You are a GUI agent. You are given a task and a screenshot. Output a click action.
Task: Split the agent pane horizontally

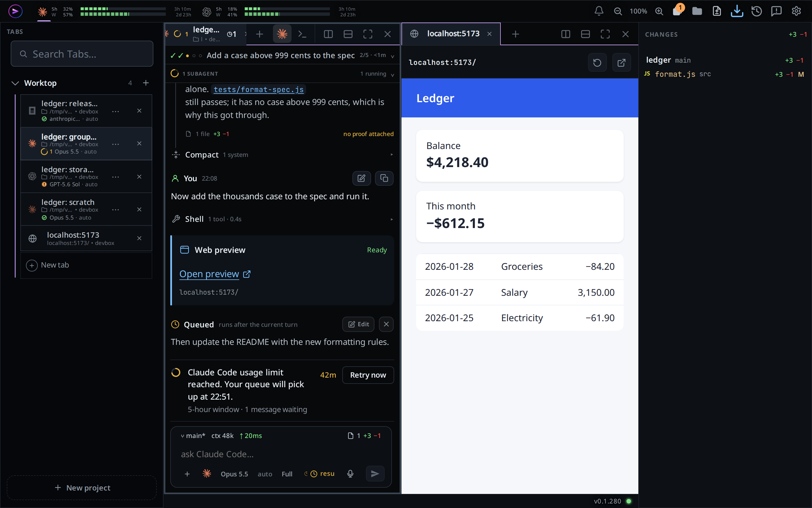tap(348, 34)
